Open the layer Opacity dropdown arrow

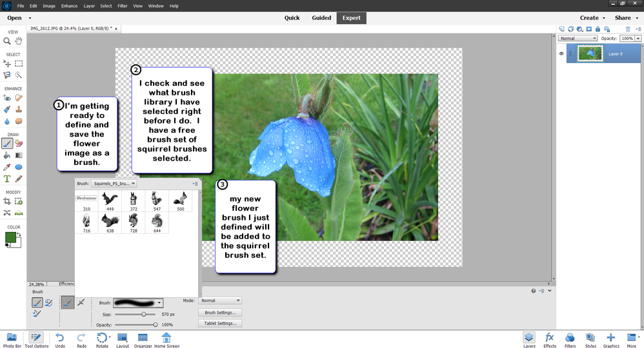point(638,38)
